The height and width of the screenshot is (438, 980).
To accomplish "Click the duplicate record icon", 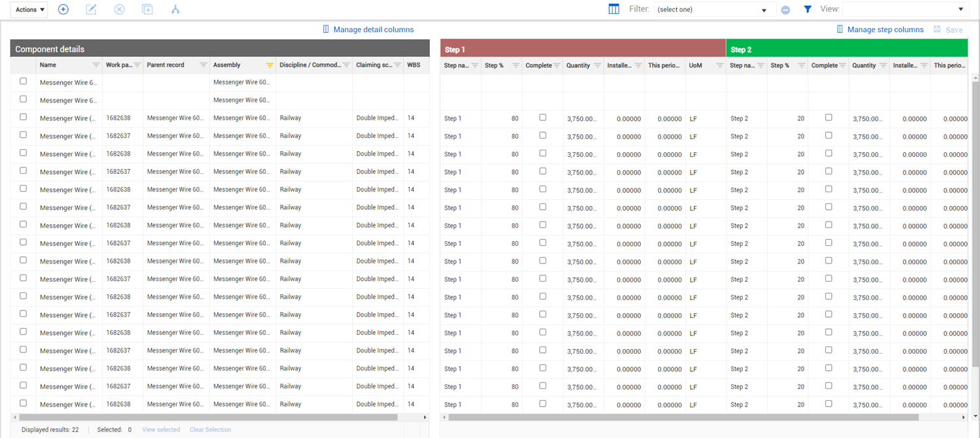I will [148, 9].
